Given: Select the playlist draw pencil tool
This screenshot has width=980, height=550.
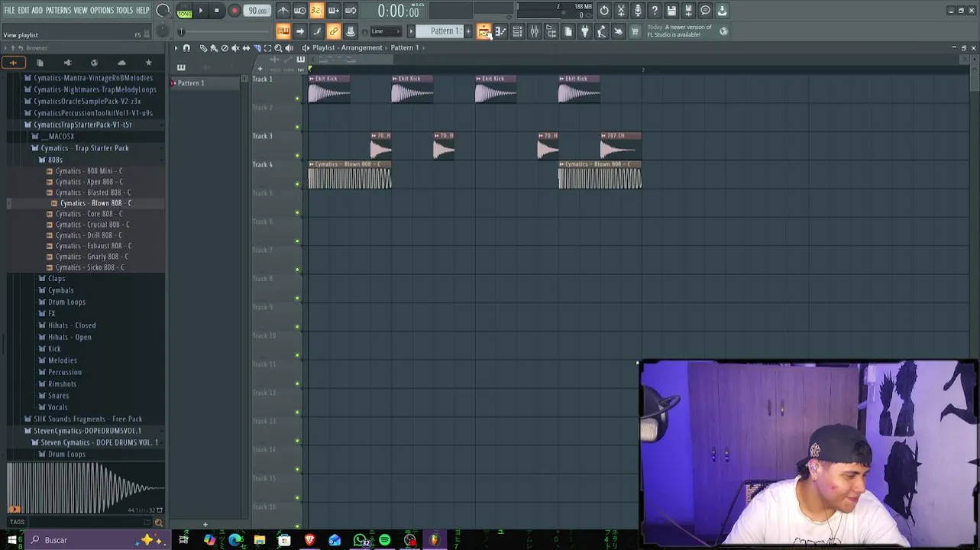Looking at the screenshot, I should pyautogui.click(x=203, y=48).
